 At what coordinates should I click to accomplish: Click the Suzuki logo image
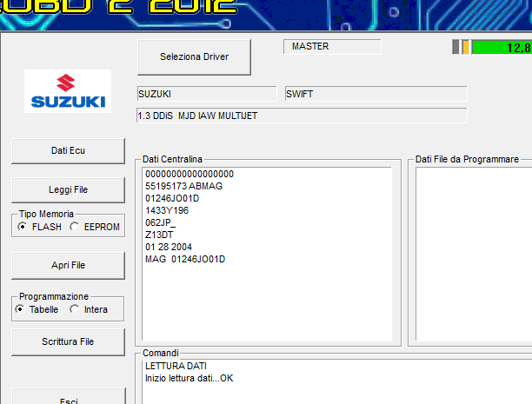(x=68, y=91)
